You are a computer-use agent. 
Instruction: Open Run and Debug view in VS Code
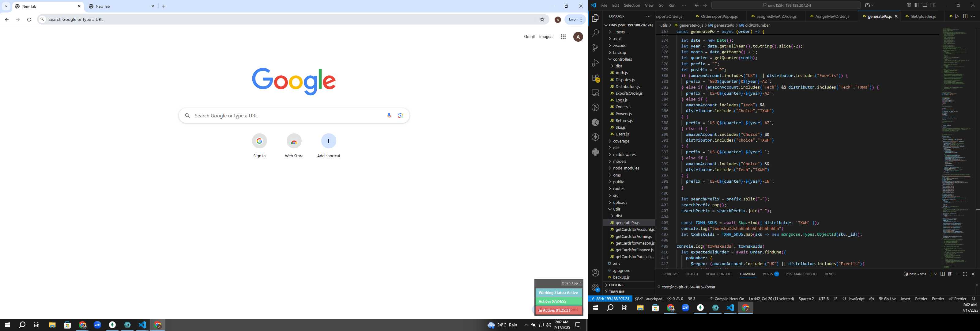pos(595,63)
